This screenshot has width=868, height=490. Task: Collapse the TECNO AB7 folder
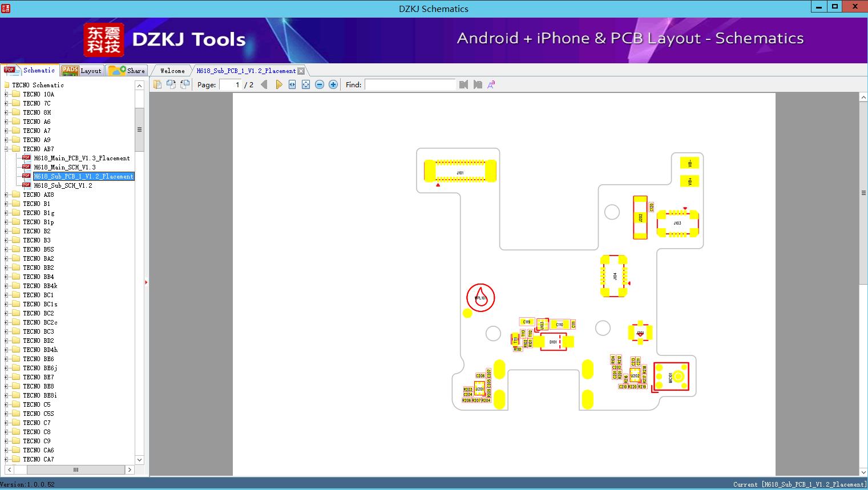pyautogui.click(x=6, y=149)
